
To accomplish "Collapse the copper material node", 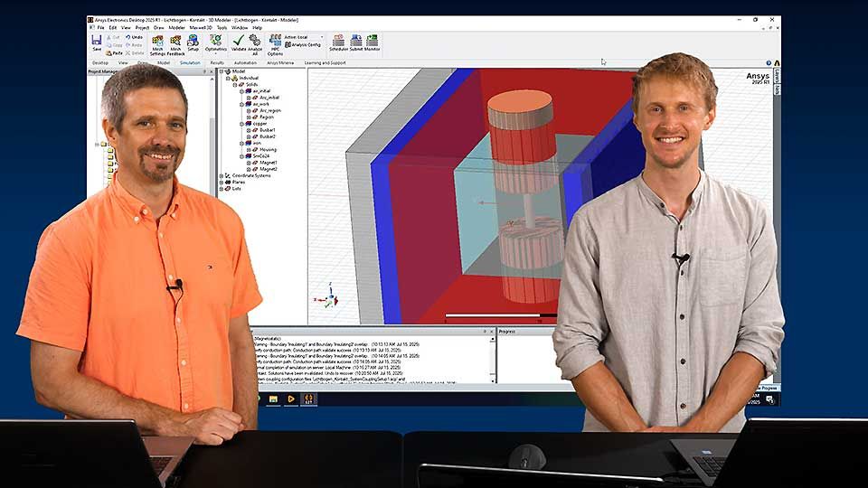I will [x=242, y=124].
